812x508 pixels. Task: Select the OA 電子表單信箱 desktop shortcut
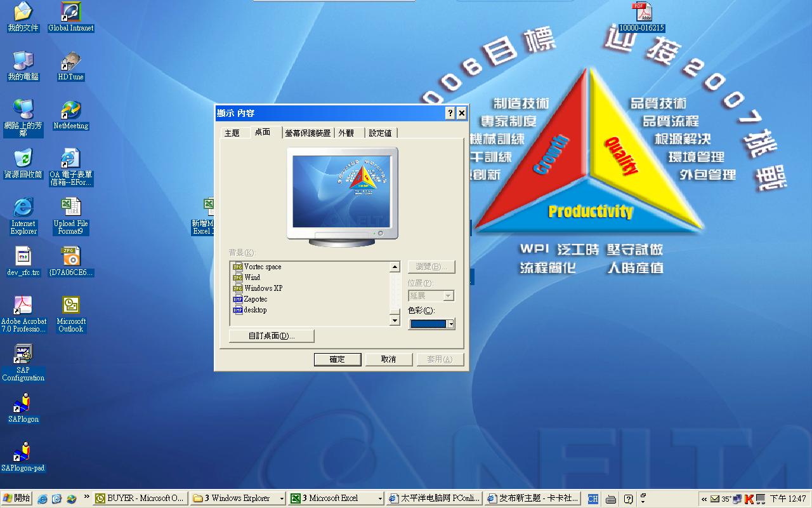(71, 168)
